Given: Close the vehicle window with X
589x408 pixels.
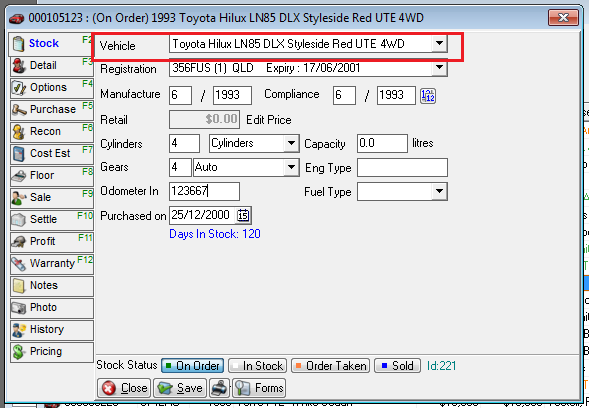Looking at the screenshot, I should coord(563,17).
